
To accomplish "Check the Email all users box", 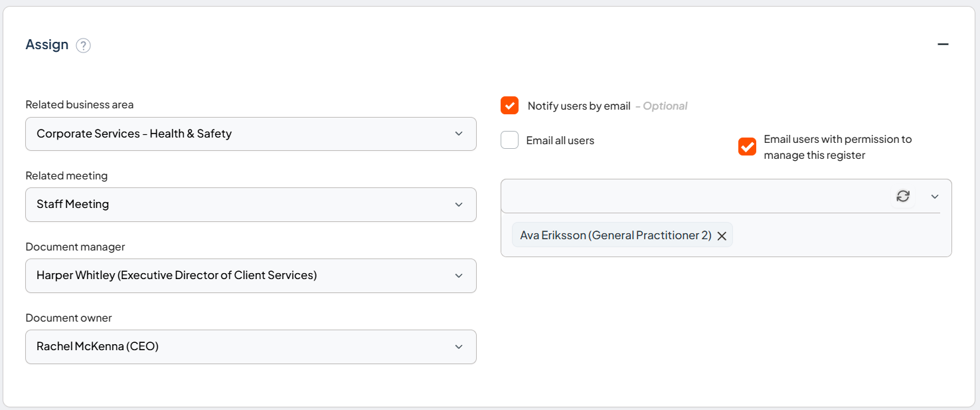I will point(509,140).
